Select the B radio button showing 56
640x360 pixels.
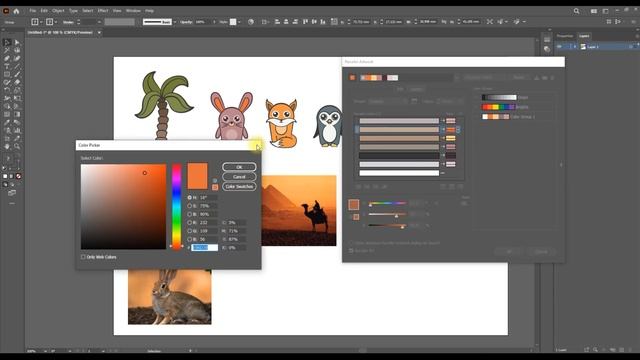[x=189, y=239]
